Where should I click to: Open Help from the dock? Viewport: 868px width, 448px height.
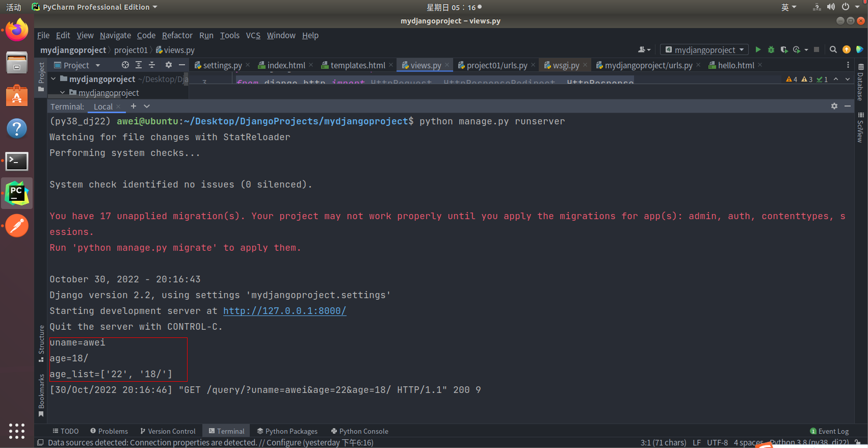click(x=17, y=128)
